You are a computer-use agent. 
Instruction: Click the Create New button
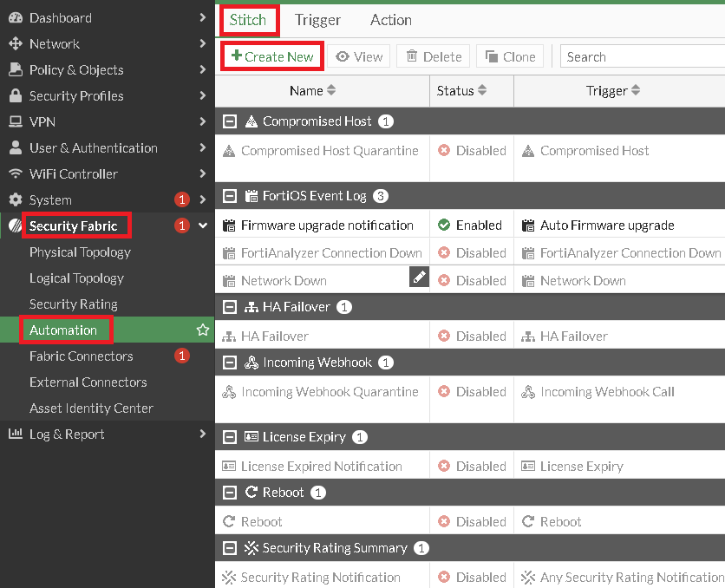(x=272, y=56)
